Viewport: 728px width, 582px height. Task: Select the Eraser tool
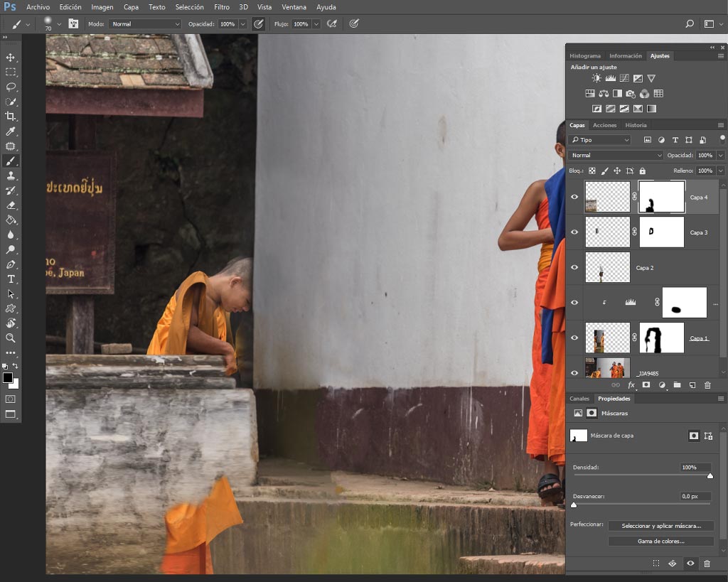tap(10, 205)
